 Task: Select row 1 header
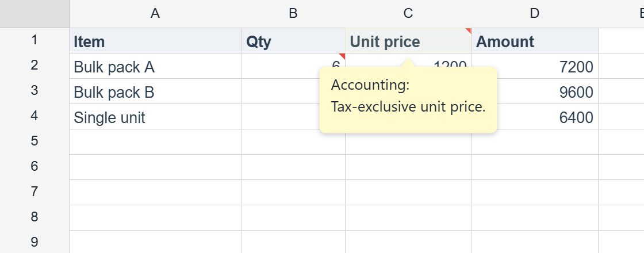point(34,40)
